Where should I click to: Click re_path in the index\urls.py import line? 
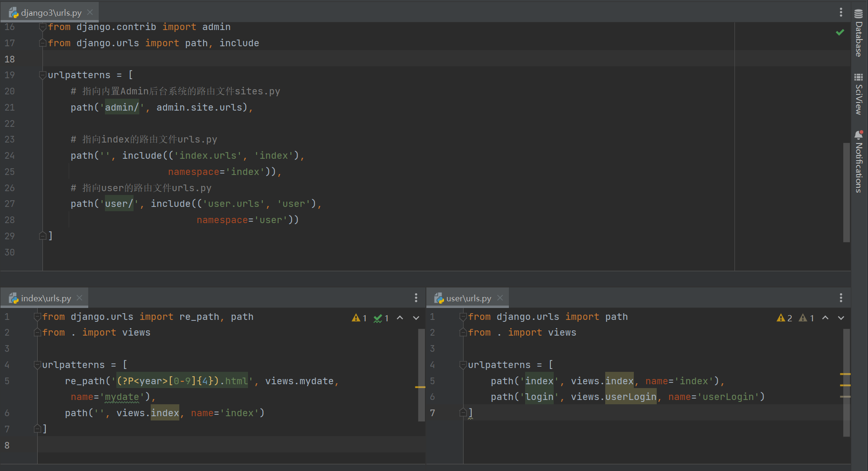click(199, 317)
